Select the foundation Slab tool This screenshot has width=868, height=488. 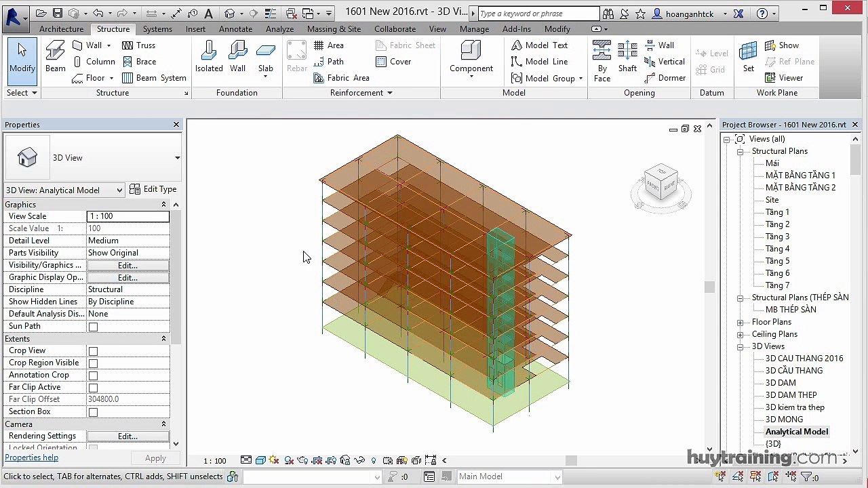(x=266, y=58)
